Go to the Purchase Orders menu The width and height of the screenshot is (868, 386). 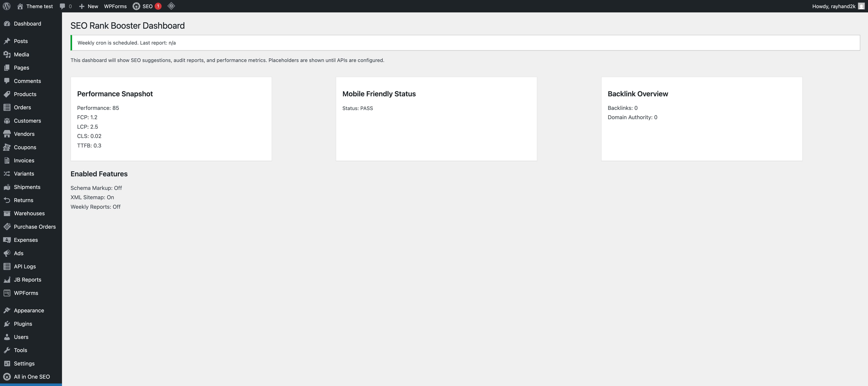coord(35,227)
